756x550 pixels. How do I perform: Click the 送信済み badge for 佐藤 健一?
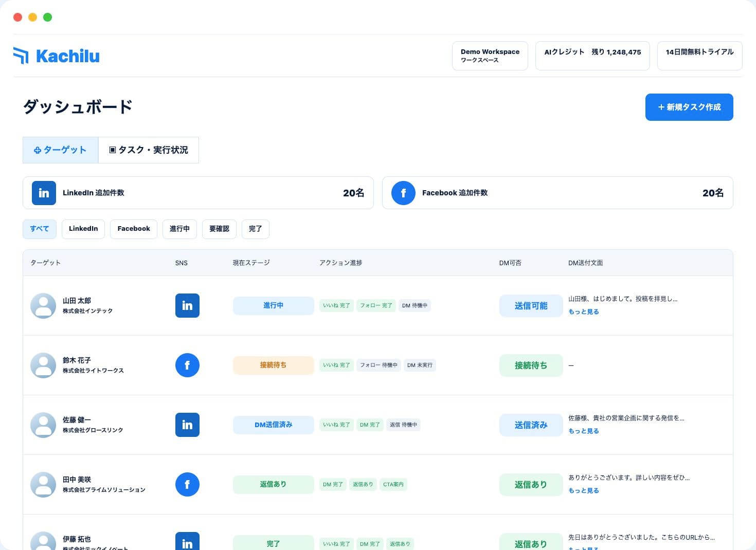pyautogui.click(x=531, y=425)
